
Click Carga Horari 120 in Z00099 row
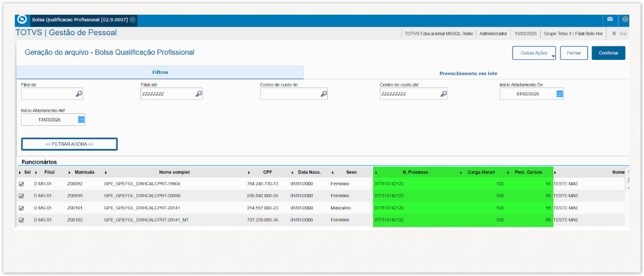[500, 196]
